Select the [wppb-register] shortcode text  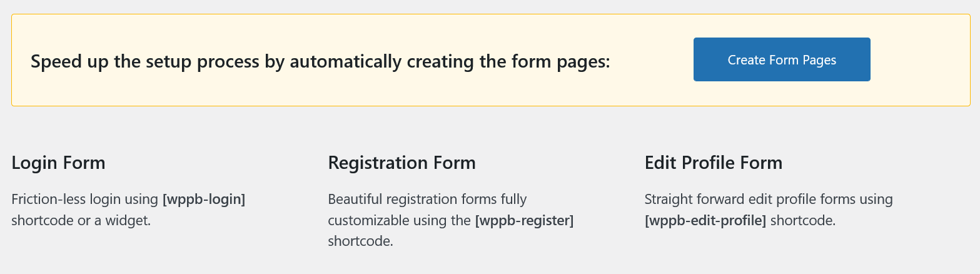click(524, 220)
